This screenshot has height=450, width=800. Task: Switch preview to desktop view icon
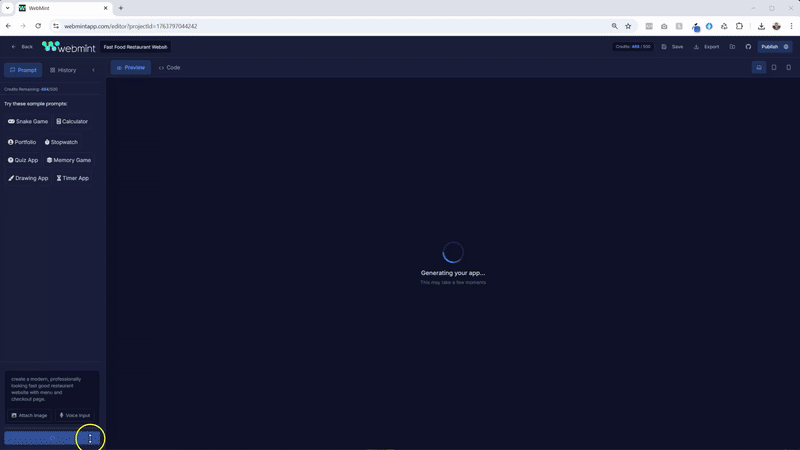tap(759, 68)
